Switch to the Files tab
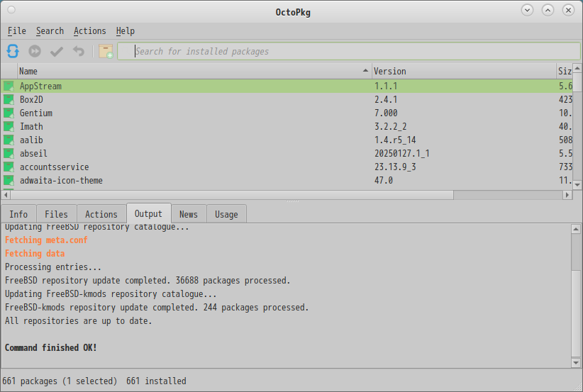 (x=57, y=214)
